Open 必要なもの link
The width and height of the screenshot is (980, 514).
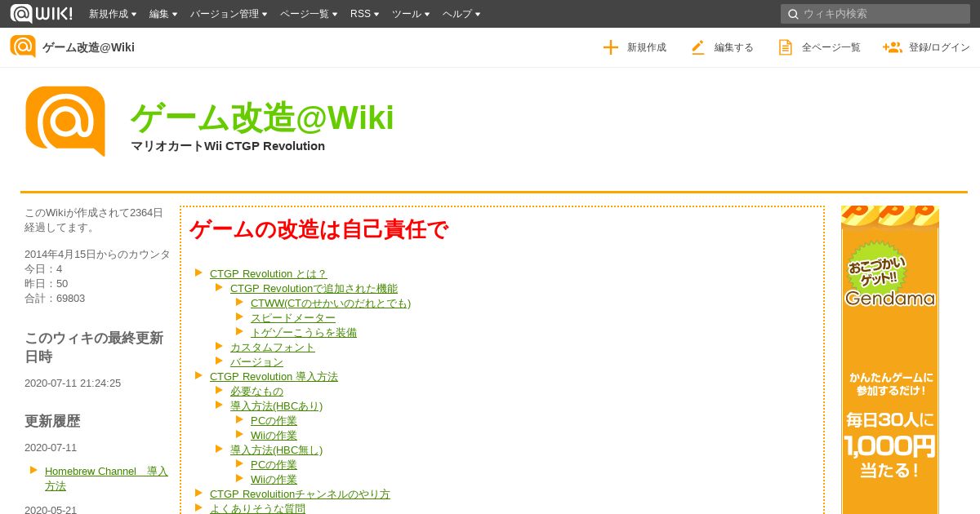(256, 391)
